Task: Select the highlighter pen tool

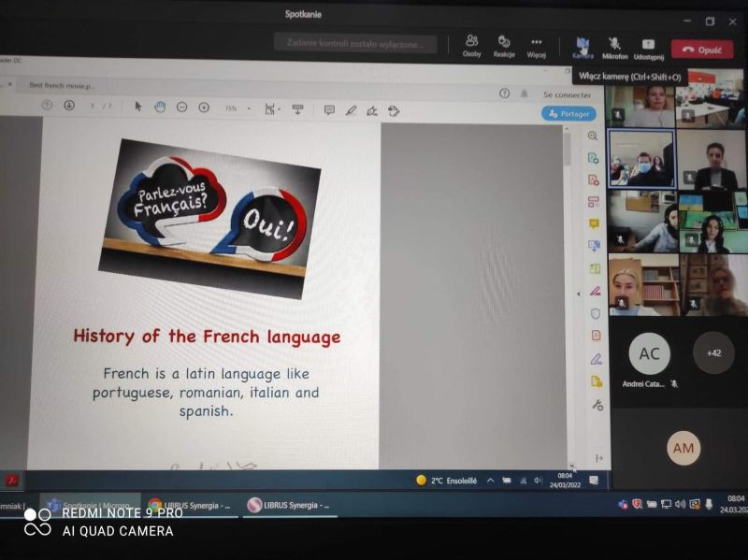Action: (351, 110)
